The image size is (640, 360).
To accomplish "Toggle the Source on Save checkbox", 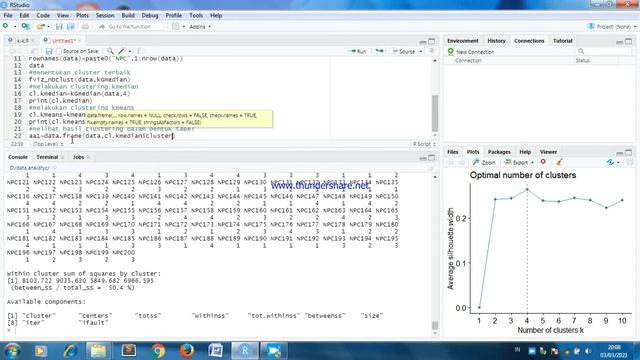I will click(59, 51).
